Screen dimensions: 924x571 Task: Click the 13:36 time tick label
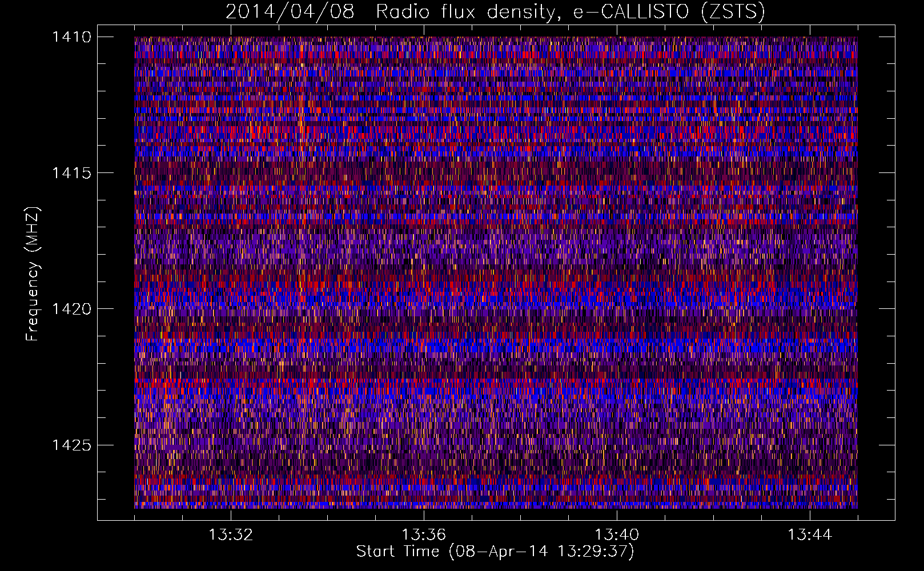point(424,535)
